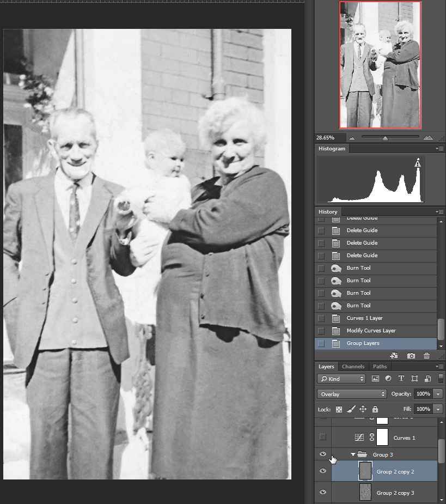Lock all with the padlock icon
The width and height of the screenshot is (446, 504).
pos(375,409)
